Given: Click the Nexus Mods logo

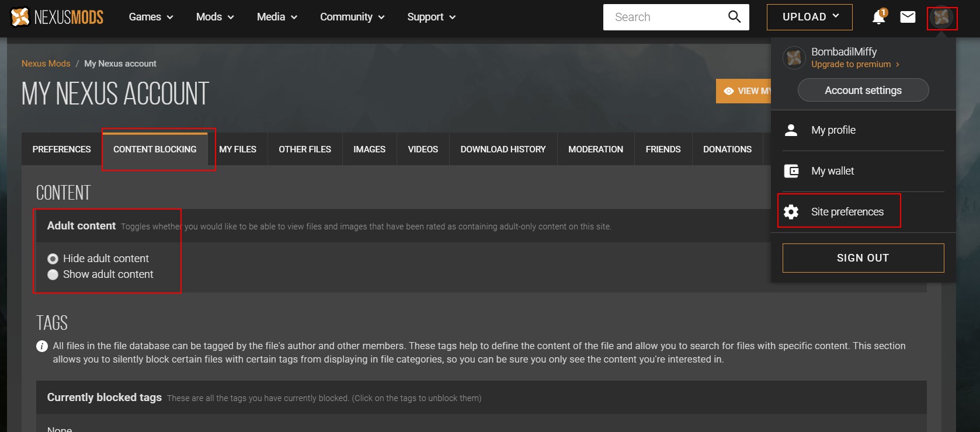Looking at the screenshot, I should [57, 18].
